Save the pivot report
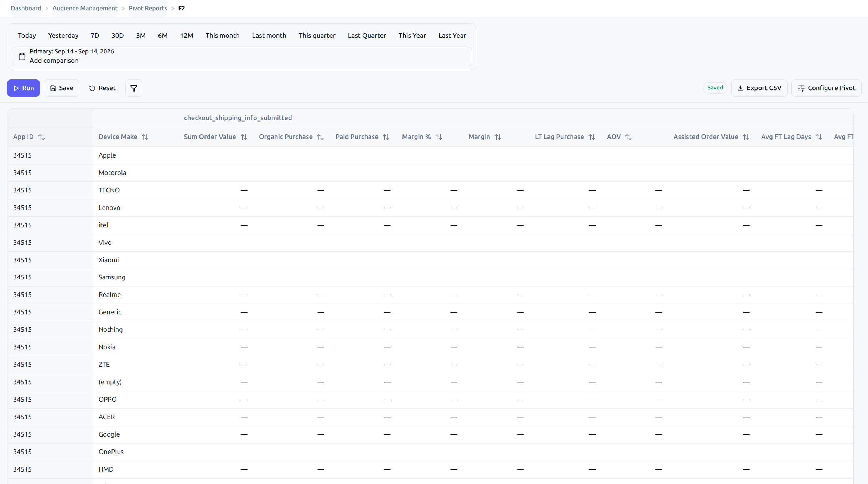 coord(62,88)
